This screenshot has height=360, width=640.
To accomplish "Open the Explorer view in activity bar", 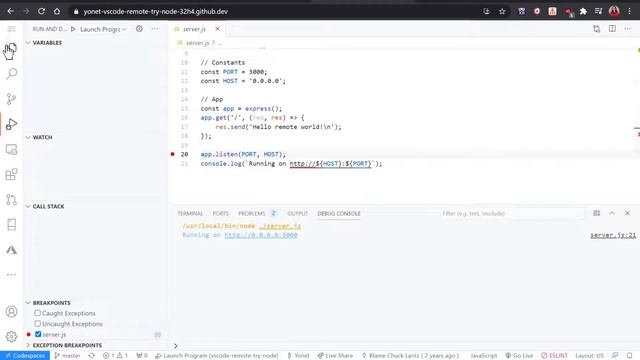I will tap(11, 49).
